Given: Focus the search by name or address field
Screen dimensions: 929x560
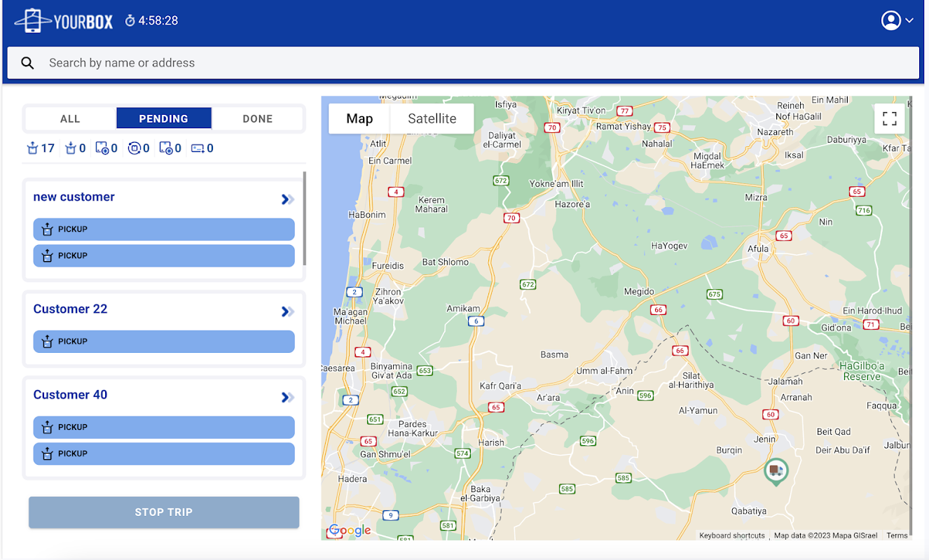Looking at the screenshot, I should pos(463,63).
